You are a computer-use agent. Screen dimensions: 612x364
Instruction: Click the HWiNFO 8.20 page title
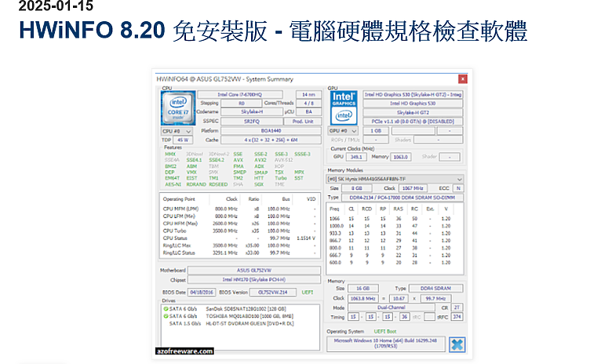(x=273, y=31)
